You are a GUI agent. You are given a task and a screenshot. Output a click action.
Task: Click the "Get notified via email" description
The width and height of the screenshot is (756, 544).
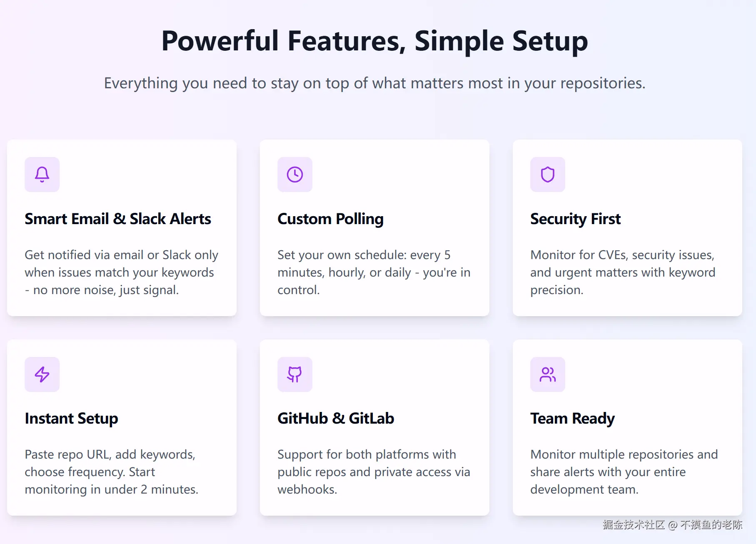click(x=121, y=272)
